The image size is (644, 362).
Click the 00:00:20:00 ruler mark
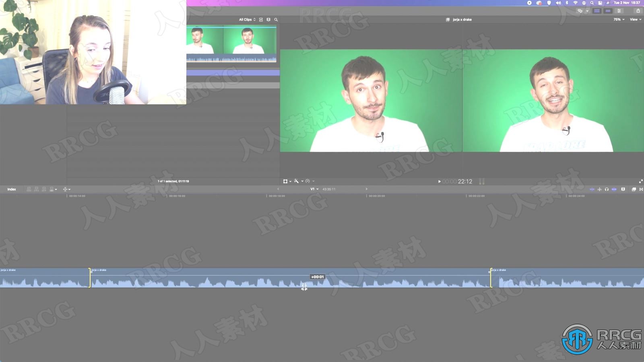(x=377, y=196)
